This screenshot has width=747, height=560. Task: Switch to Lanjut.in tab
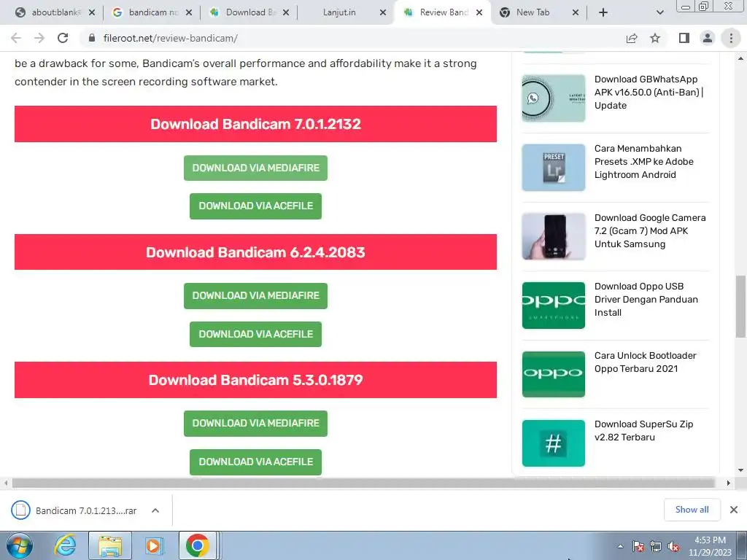(339, 12)
